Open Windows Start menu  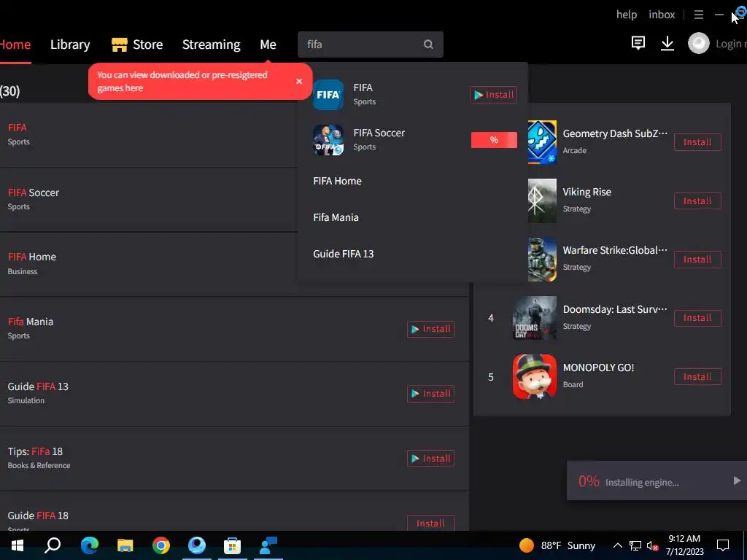tap(18, 545)
